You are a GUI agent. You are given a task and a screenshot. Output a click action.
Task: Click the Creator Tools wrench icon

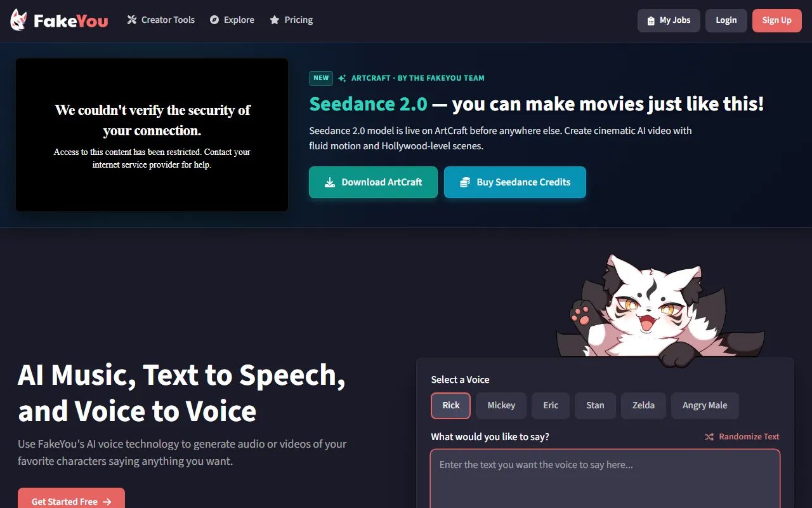(x=132, y=20)
